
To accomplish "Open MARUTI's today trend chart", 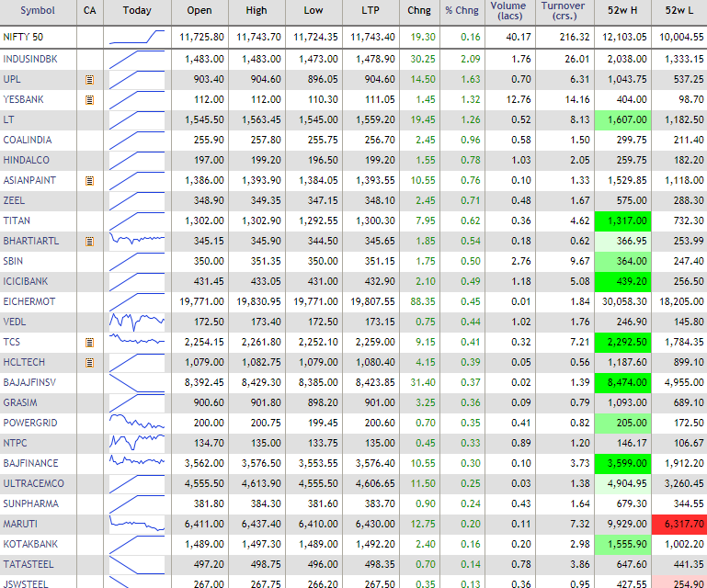I will coord(136,524).
